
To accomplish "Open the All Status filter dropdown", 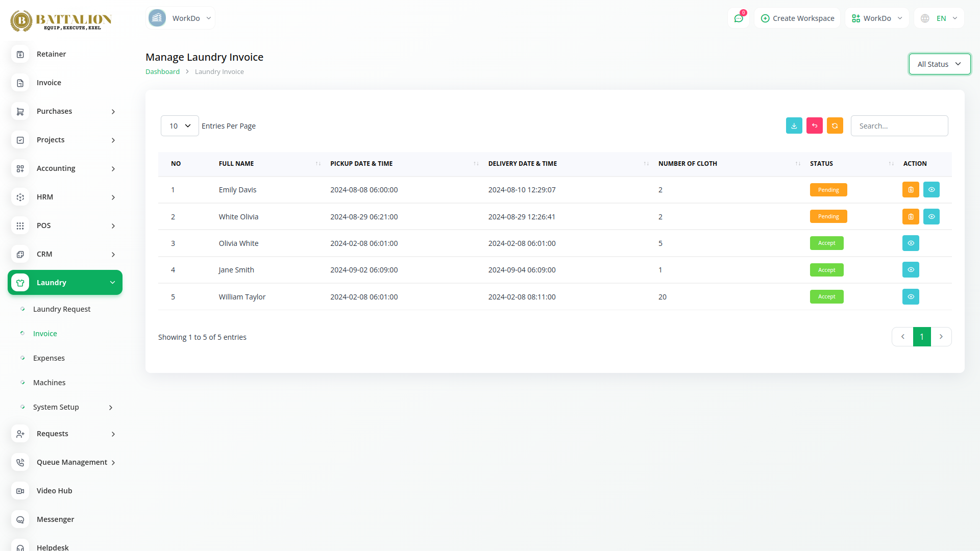I will [x=939, y=64].
